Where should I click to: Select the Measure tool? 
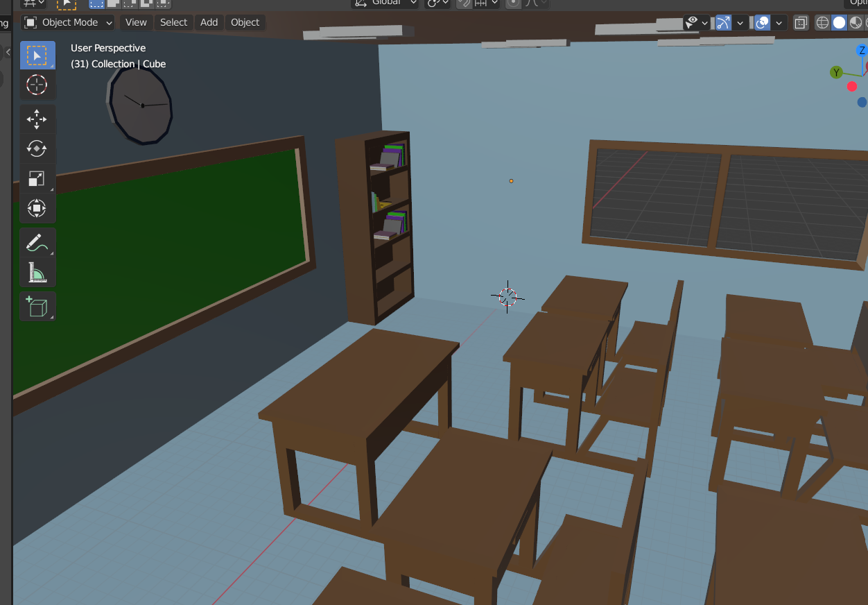37,272
